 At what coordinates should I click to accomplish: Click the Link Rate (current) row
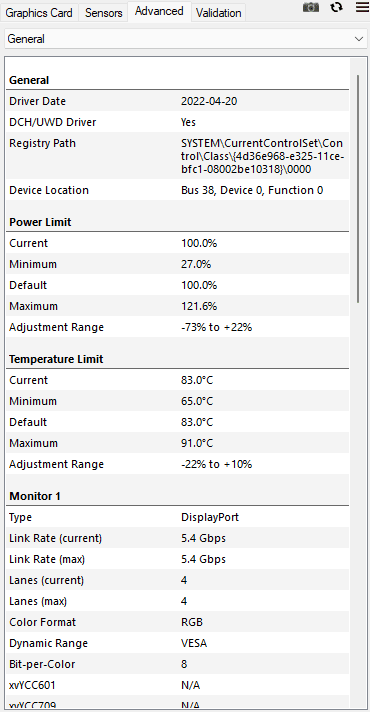[178, 538]
